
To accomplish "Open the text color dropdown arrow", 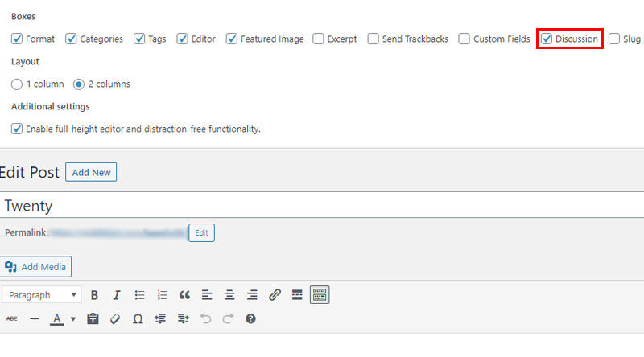I will 73,319.
